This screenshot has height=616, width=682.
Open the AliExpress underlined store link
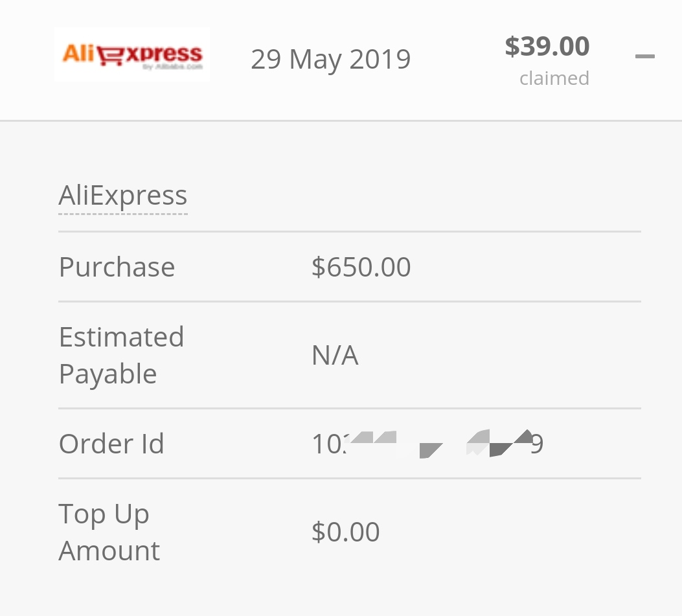[123, 196]
